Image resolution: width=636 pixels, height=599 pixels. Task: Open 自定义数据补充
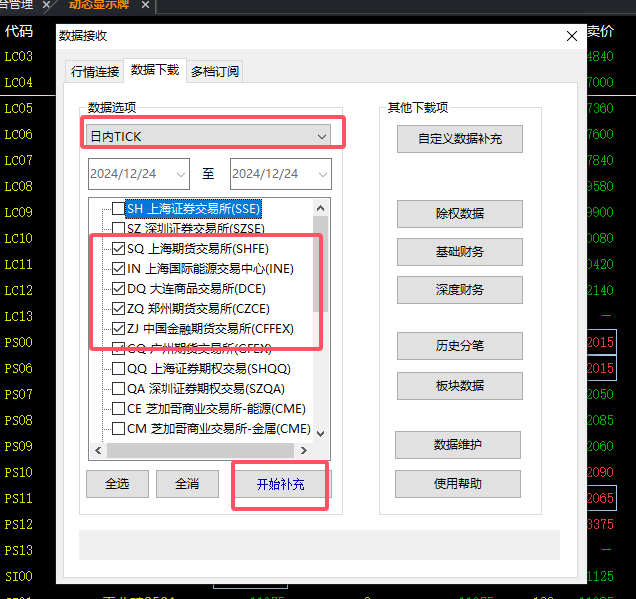pos(460,139)
